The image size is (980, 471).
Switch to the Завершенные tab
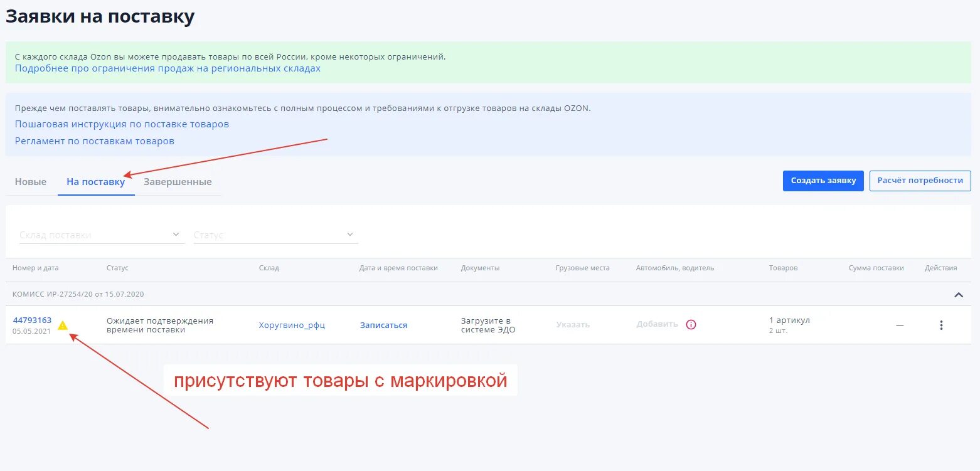tap(178, 182)
